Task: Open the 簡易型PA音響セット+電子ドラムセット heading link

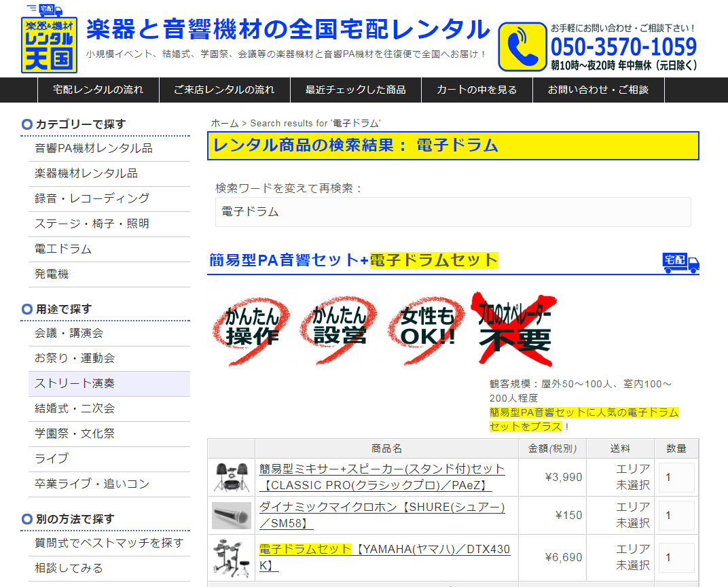Action: (x=352, y=260)
